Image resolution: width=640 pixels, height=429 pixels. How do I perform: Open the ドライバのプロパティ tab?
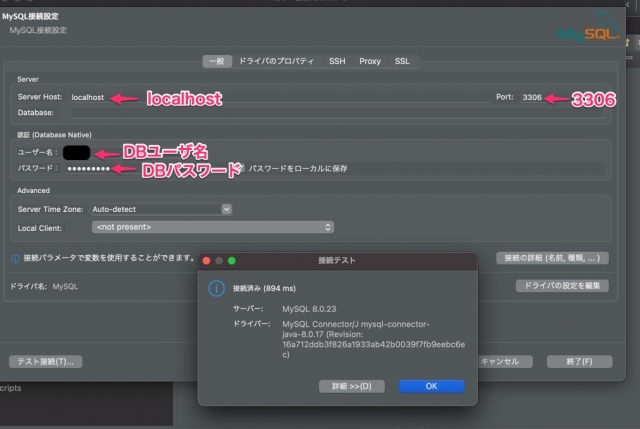276,61
